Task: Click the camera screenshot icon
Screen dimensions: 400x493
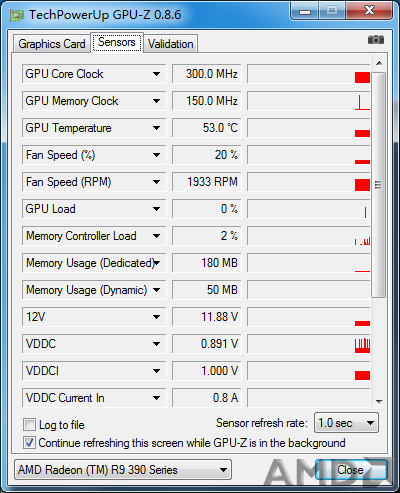Action: pos(376,40)
